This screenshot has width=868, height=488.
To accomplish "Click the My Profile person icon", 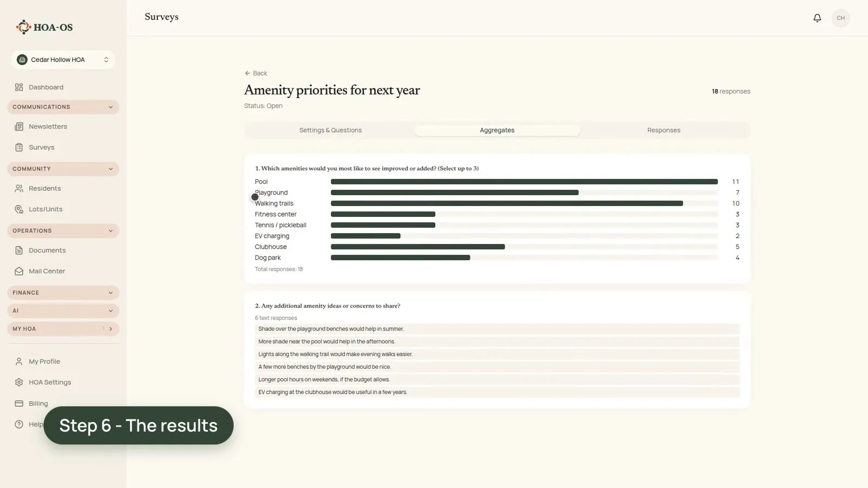I will click(x=19, y=362).
